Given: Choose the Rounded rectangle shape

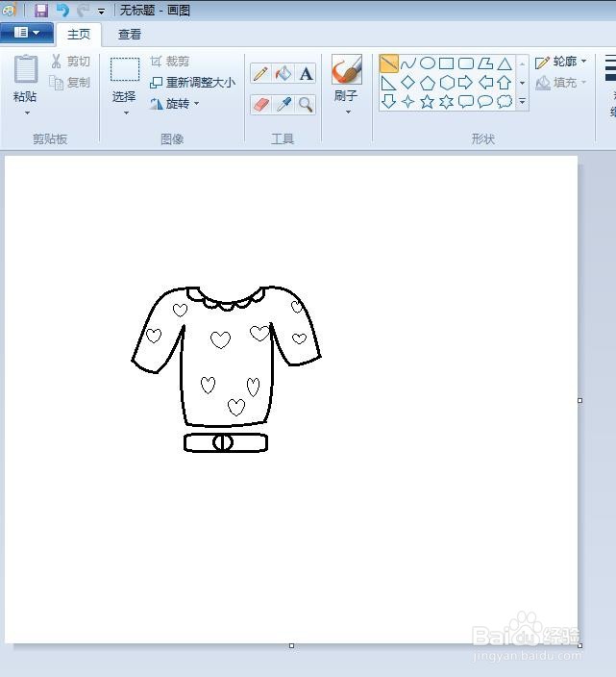Looking at the screenshot, I should pos(466,63).
